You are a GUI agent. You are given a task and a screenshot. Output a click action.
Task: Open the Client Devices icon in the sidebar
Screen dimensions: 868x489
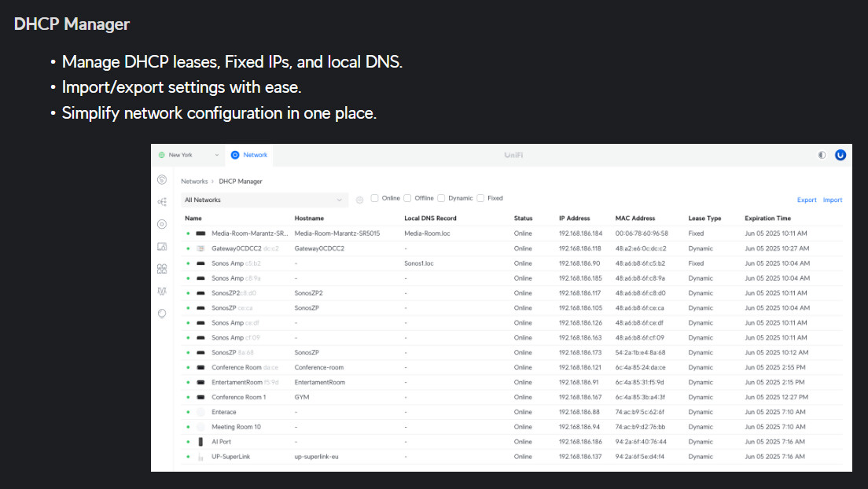(x=162, y=246)
